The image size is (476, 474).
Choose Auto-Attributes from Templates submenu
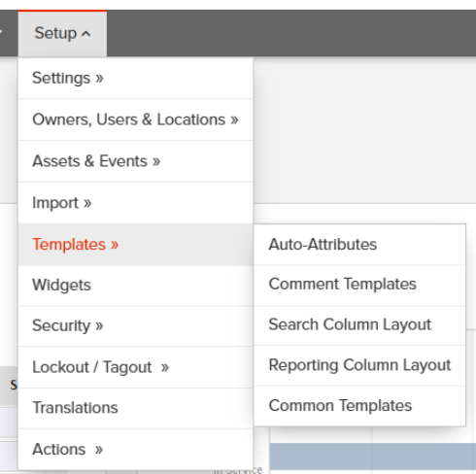point(359,245)
